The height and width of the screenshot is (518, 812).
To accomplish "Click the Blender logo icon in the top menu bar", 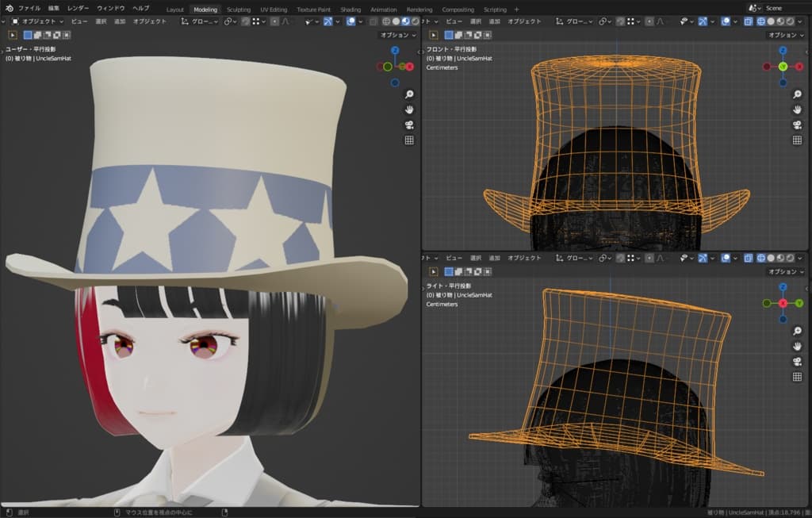I will pos(9,8).
